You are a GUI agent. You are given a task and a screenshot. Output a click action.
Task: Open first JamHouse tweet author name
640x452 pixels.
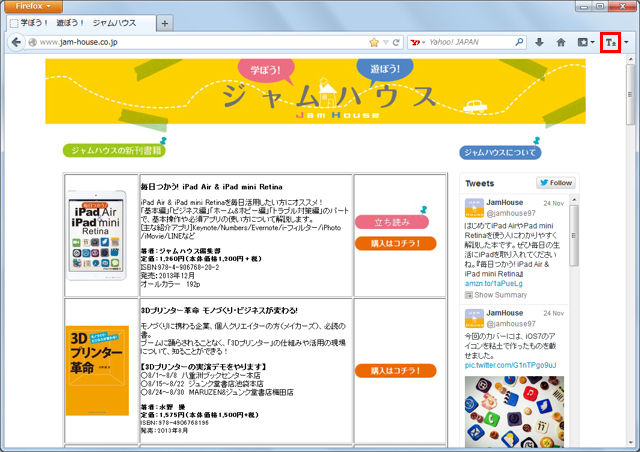point(504,203)
